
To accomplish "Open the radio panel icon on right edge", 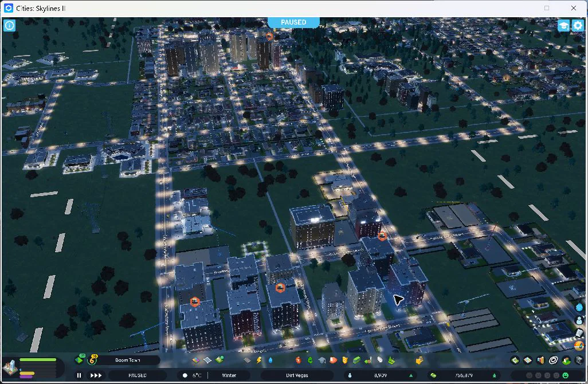I will pos(580,346).
